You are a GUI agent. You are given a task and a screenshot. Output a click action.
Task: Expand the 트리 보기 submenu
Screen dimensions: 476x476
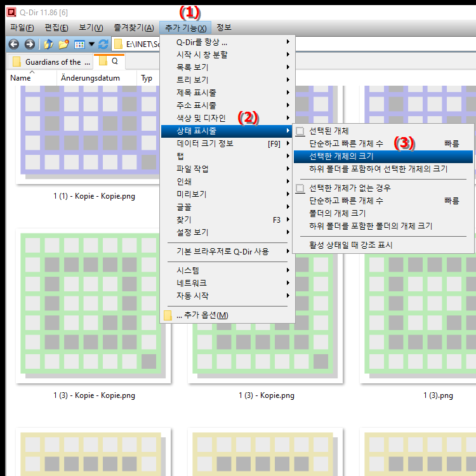click(x=228, y=80)
